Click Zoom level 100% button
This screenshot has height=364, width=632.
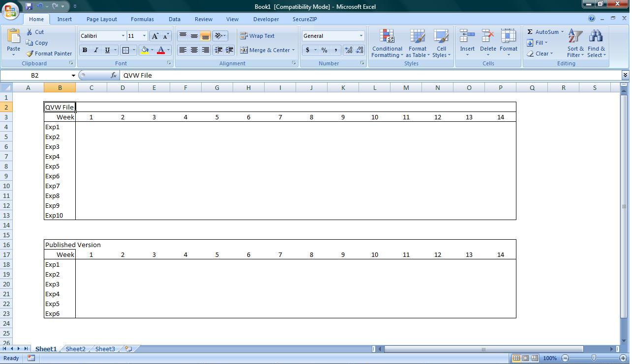(x=549, y=358)
